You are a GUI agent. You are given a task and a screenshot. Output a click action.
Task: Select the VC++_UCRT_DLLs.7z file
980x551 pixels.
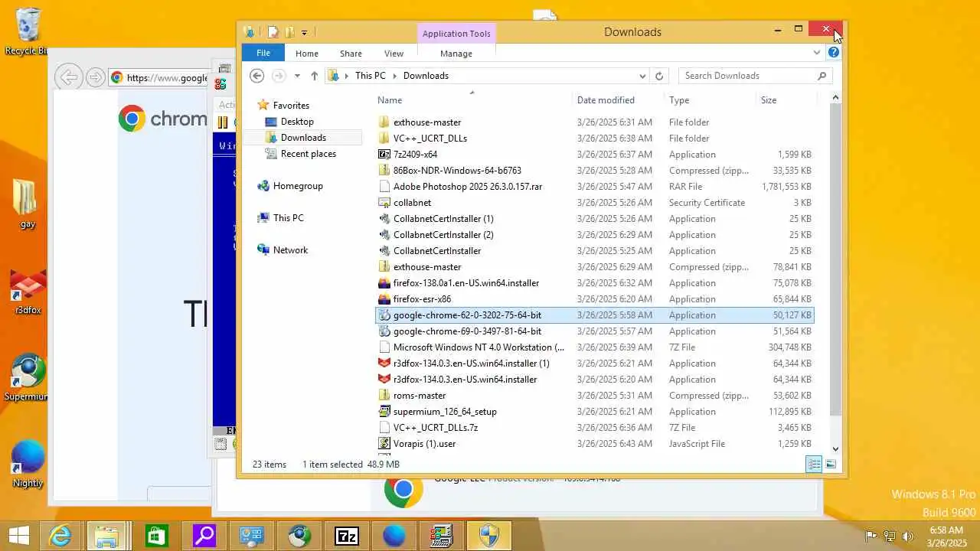click(x=594, y=428)
